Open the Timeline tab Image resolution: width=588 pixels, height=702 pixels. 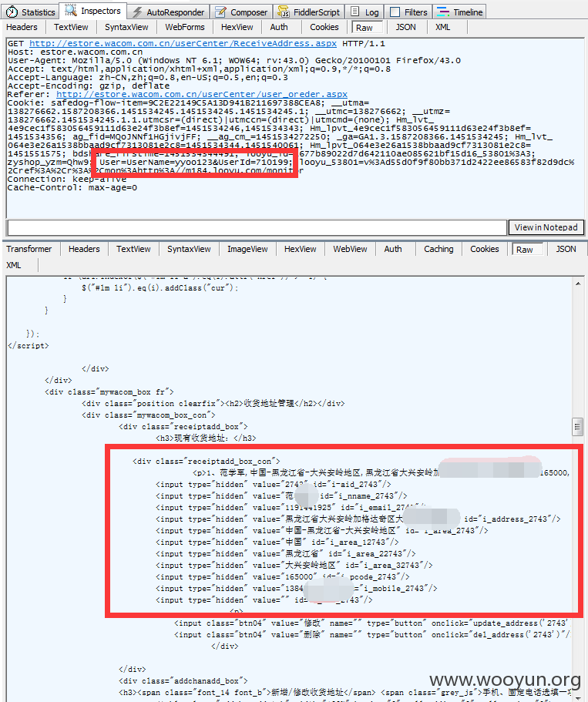pos(460,12)
